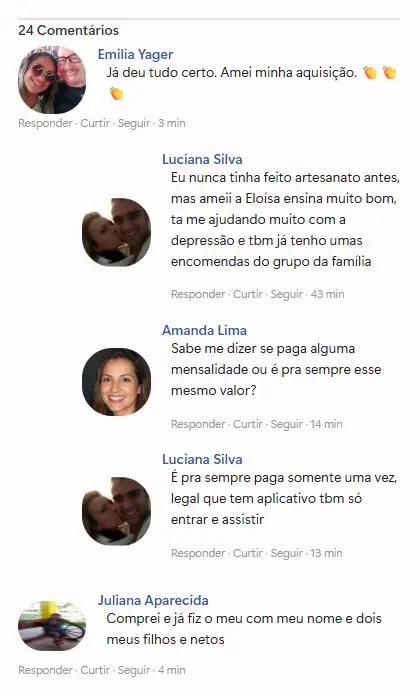Click Seguir under Emilia Yager's comment
This screenshot has height=694, width=418.
(x=134, y=123)
